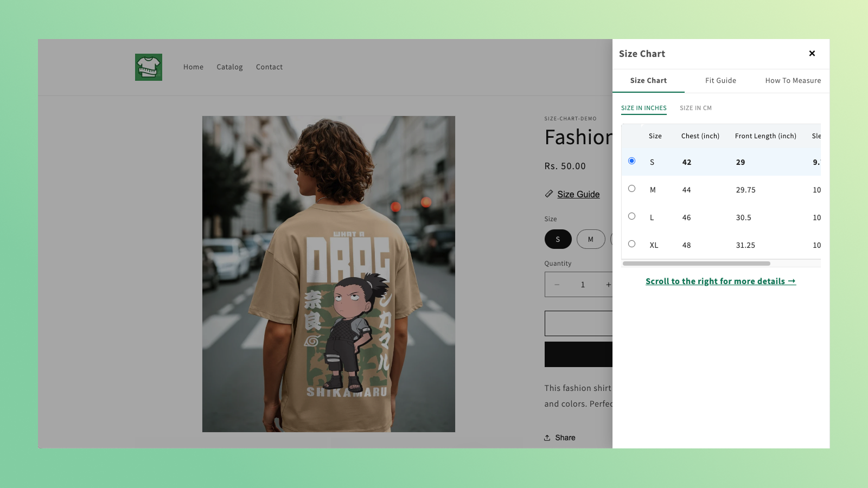Click front length value 31.25
Image resolution: width=868 pixels, height=488 pixels.
click(745, 245)
